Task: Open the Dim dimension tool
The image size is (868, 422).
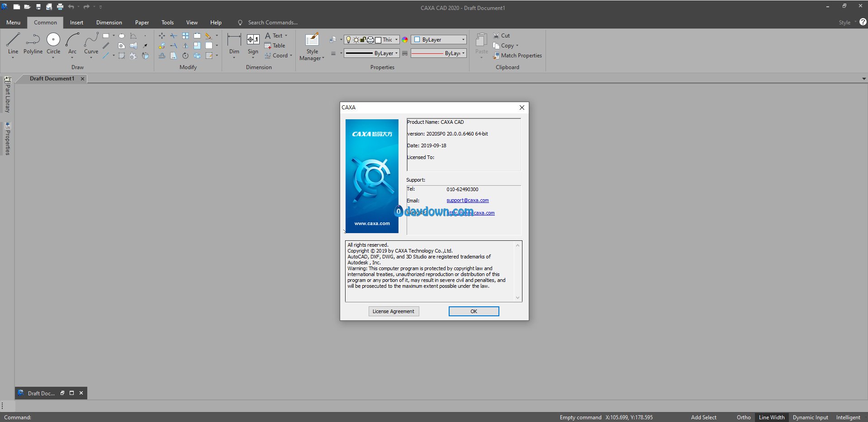Action: [x=234, y=44]
